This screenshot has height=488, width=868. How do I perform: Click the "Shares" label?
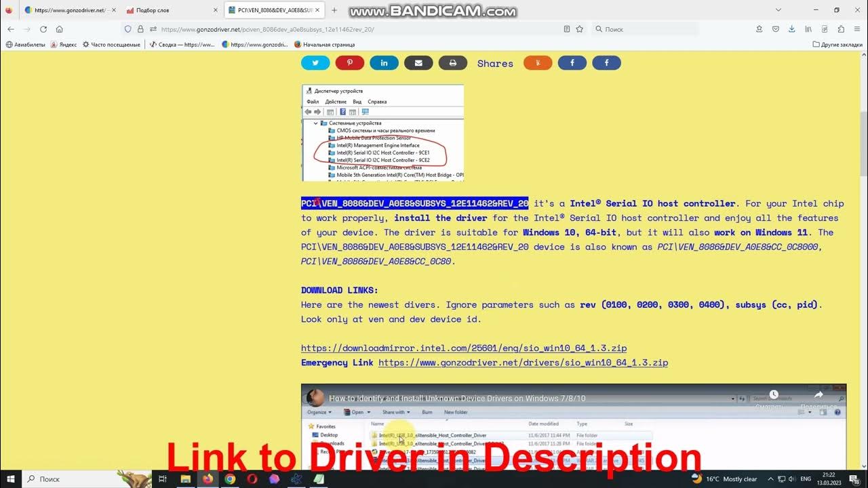point(495,63)
